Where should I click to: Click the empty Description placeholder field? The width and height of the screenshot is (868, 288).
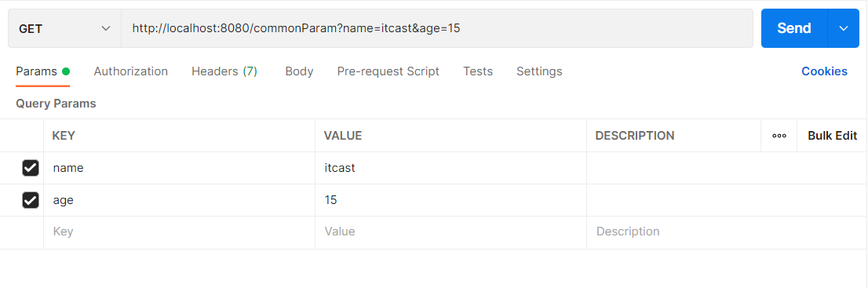727,231
